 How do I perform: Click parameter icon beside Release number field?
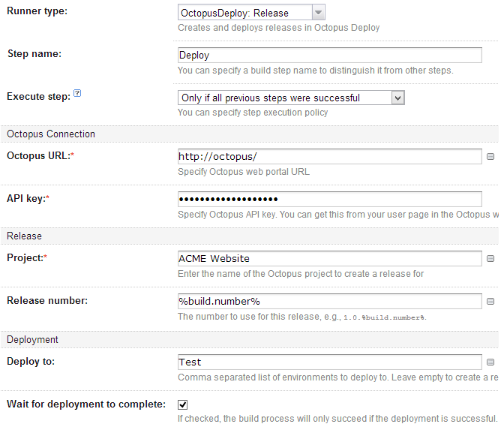490,302
